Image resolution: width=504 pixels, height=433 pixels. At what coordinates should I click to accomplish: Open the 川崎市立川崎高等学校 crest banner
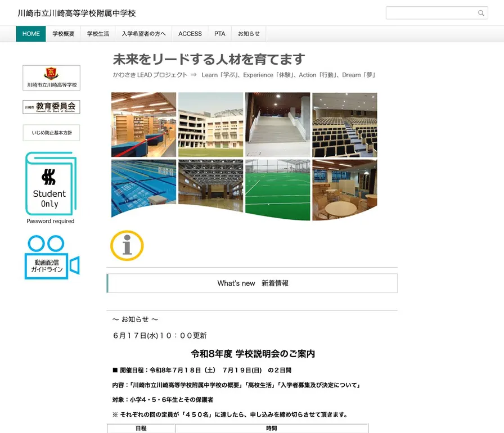(51, 78)
